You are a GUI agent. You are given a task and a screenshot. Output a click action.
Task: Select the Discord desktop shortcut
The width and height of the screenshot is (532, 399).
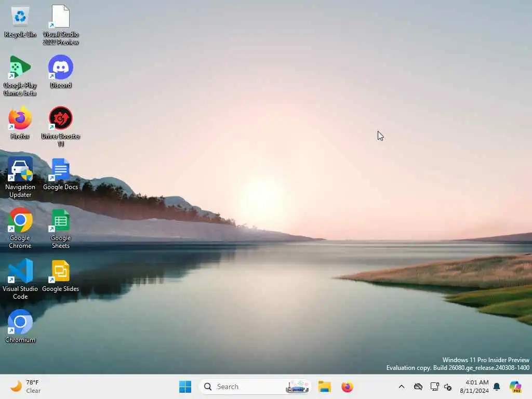[x=60, y=72]
